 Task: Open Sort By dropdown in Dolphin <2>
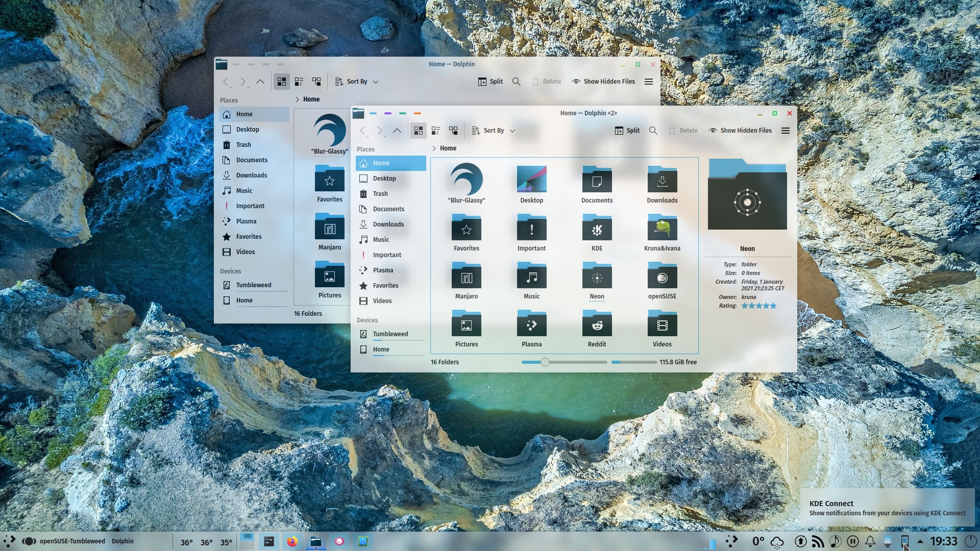pos(493,131)
